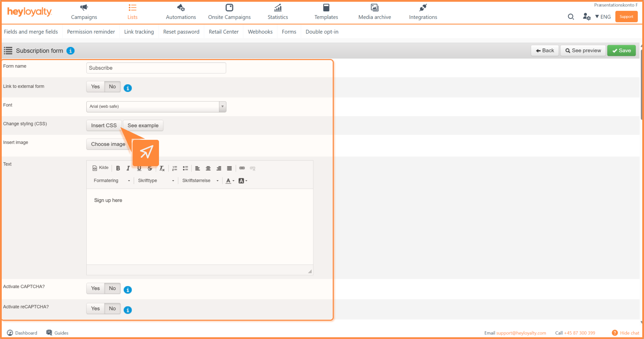Open the Font dropdown showing Arial
Image resolution: width=644 pixels, height=339 pixels.
(x=156, y=106)
